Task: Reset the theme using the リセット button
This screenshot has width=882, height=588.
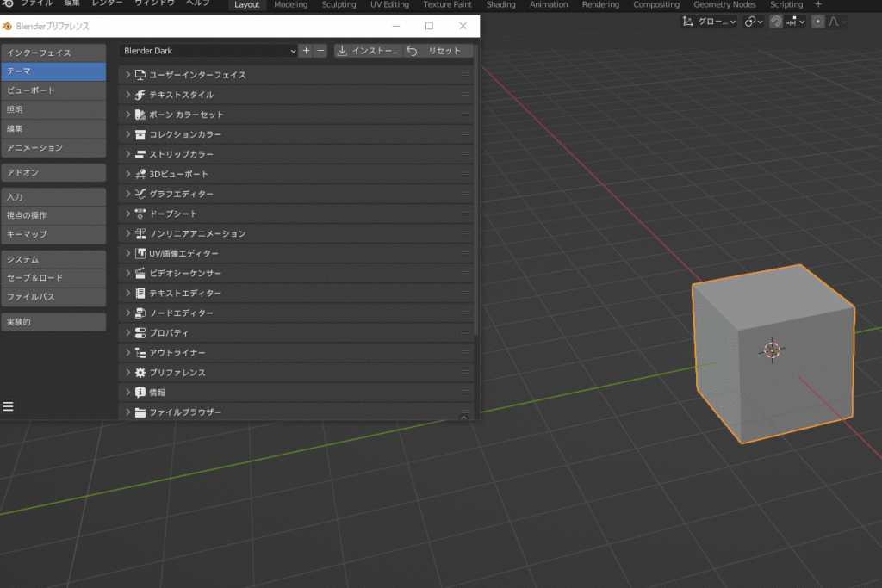Action: 441,50
